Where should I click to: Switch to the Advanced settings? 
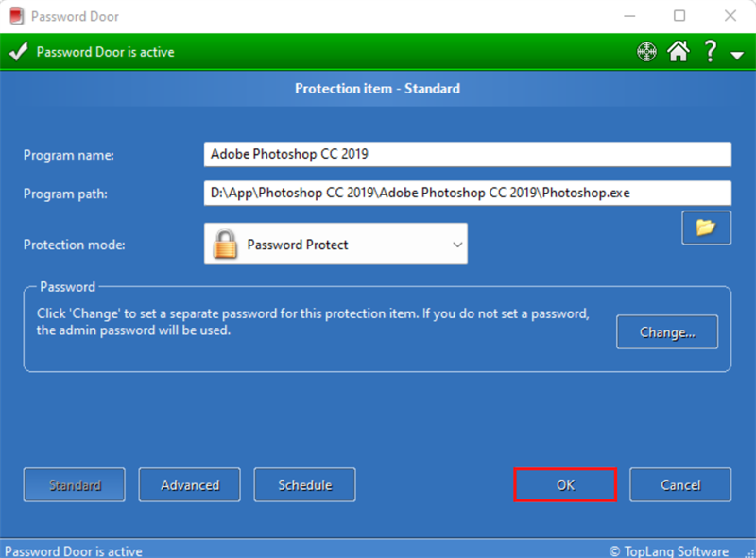(190, 484)
